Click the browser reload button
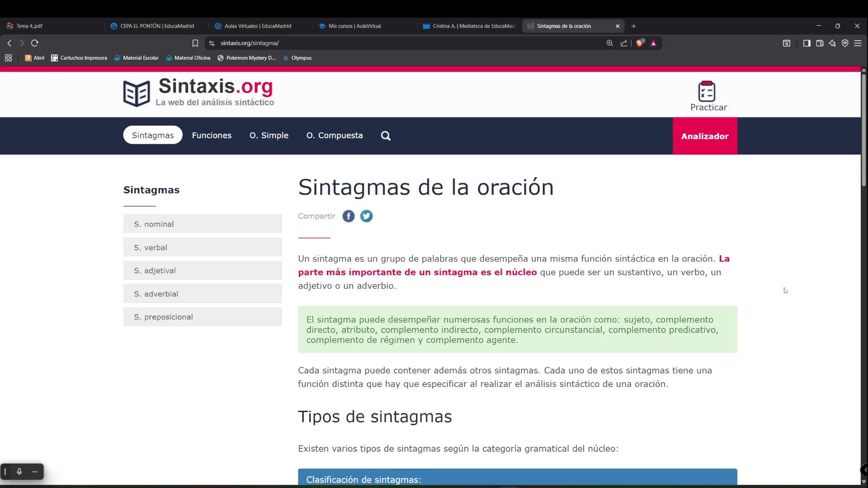The width and height of the screenshot is (868, 488). tap(35, 43)
